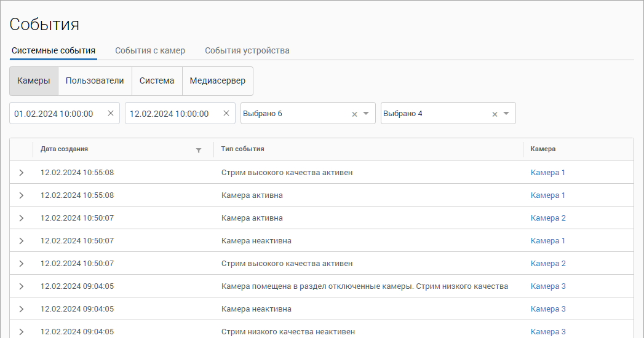Clear the 'Выбрано 6' selection
The height and width of the screenshot is (338, 644).
click(354, 114)
